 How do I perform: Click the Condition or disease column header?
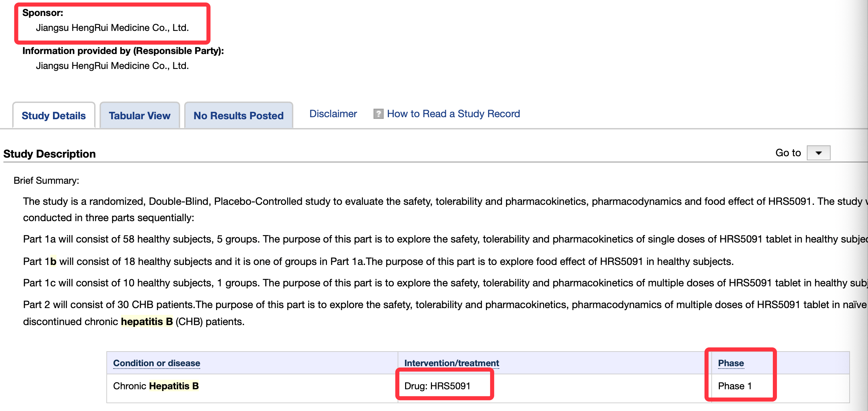157,363
